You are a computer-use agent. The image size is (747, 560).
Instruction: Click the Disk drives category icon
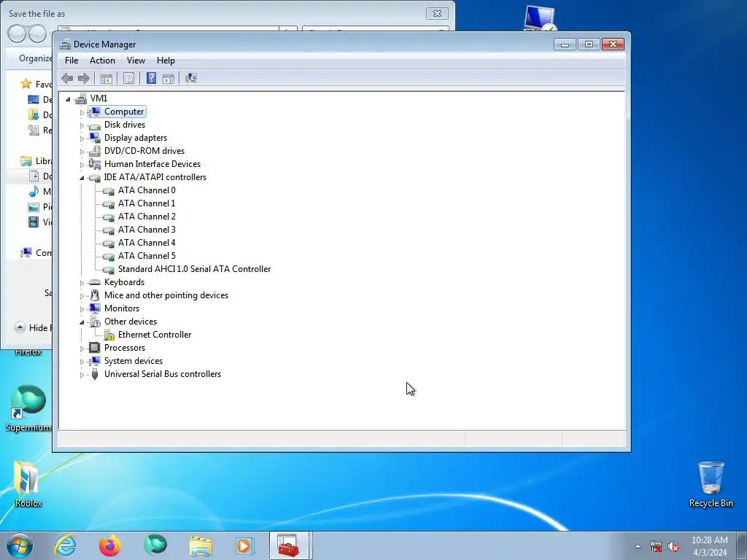click(95, 125)
